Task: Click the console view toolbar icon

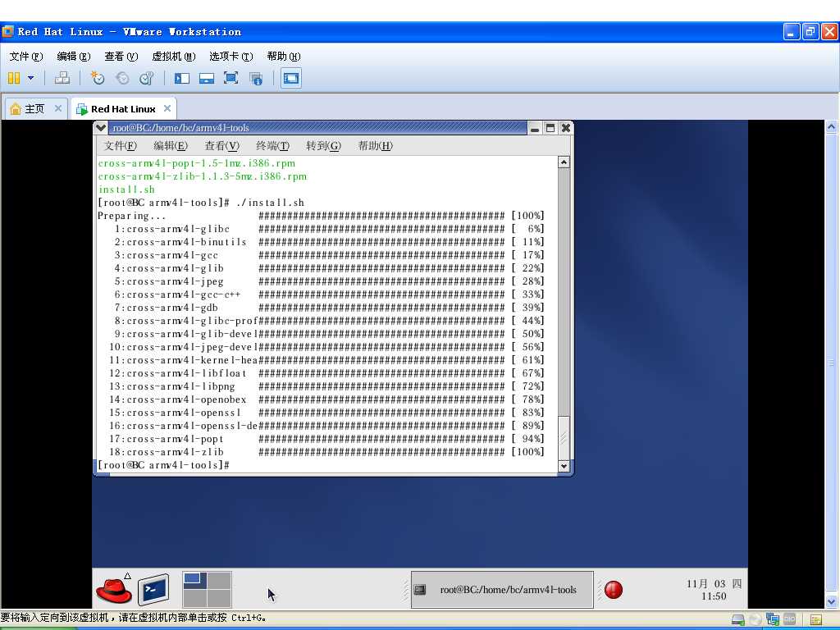Action: 291,78
